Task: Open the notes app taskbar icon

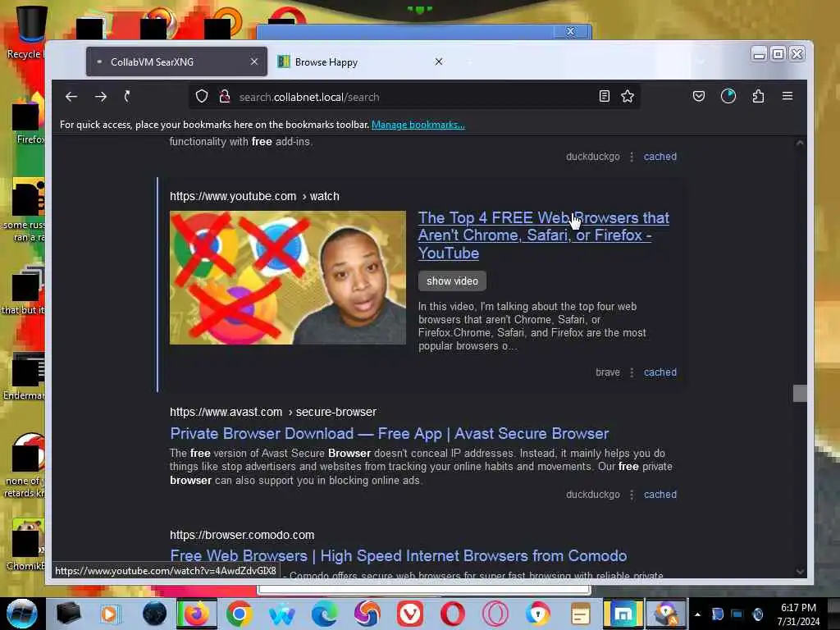Action: [580, 614]
